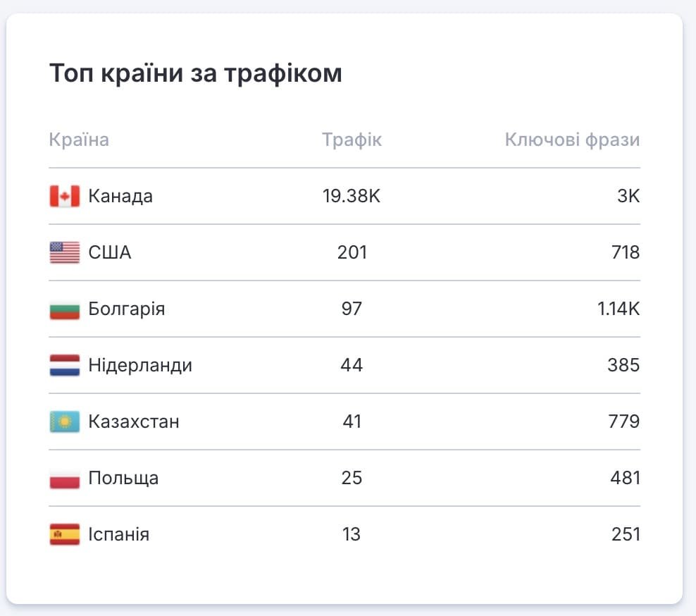Click the USA flag icon
This screenshot has width=696, height=616.
pos(65,252)
